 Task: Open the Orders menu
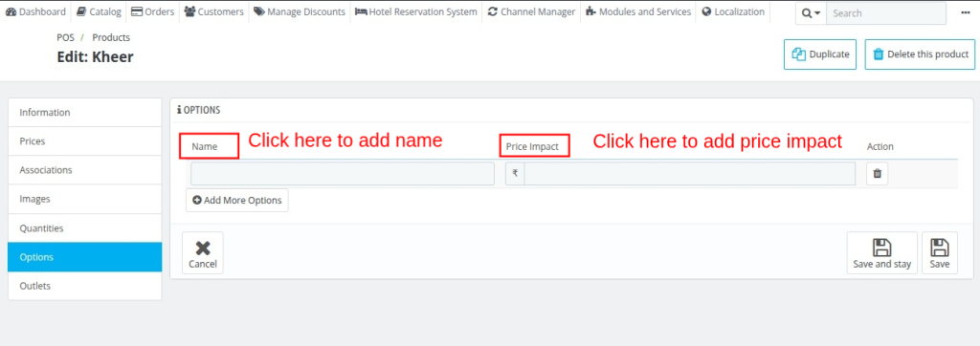(x=153, y=11)
